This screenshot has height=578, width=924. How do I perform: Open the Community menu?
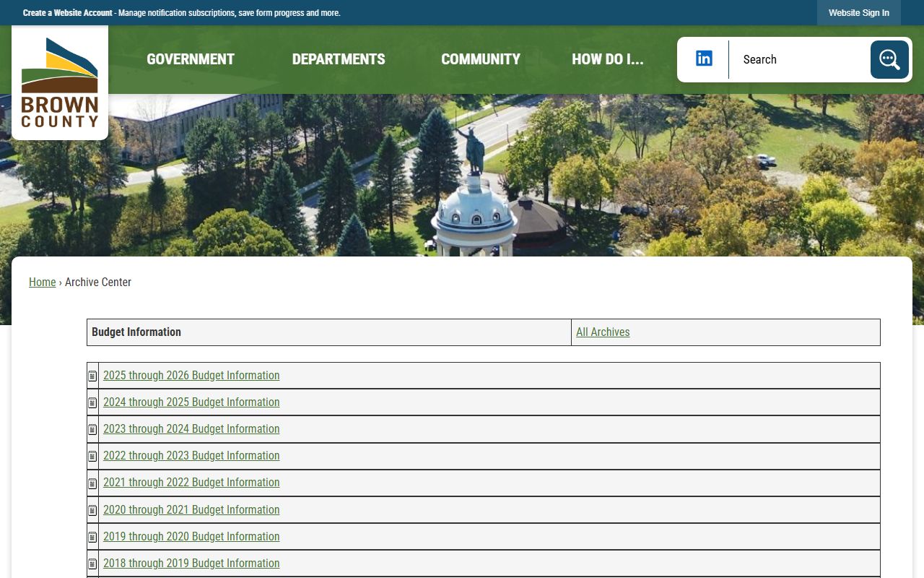tap(481, 59)
